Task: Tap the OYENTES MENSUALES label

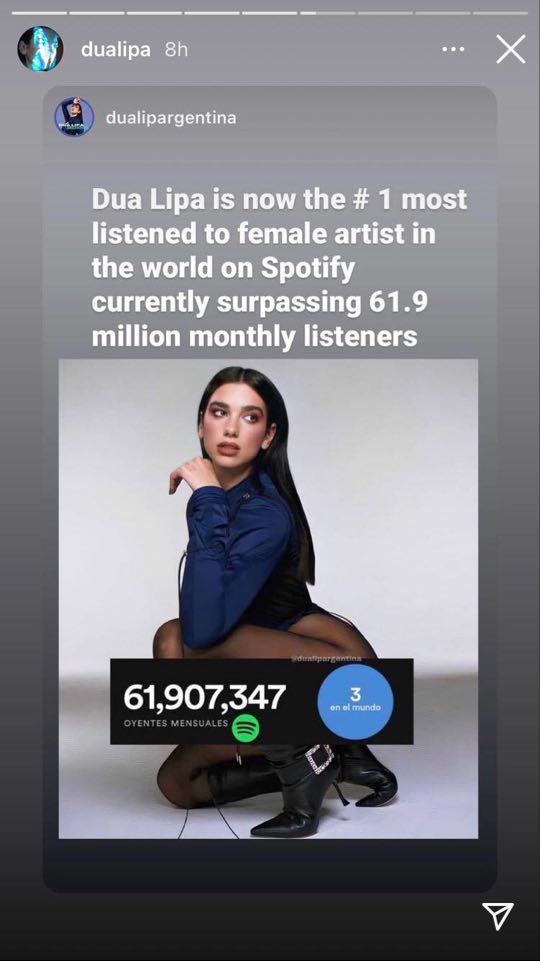Action: coord(176,723)
